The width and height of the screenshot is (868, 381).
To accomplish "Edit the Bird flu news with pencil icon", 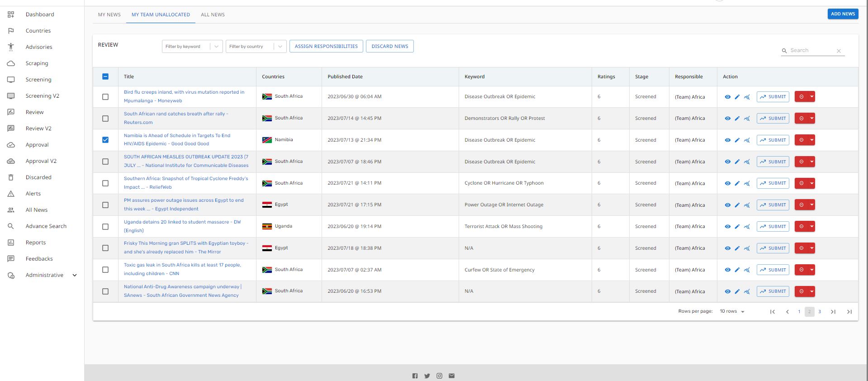I will (x=737, y=97).
